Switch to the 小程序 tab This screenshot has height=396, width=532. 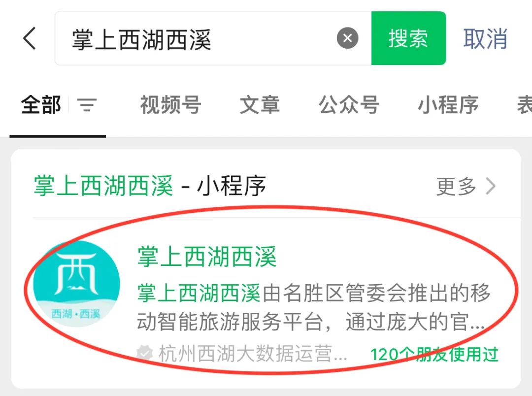coord(448,105)
